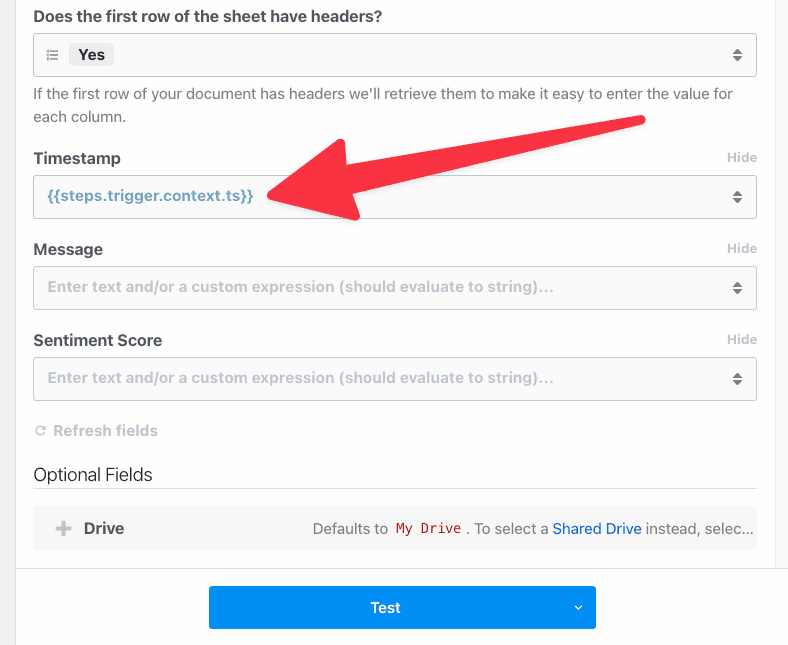Click the Optional Fields heading
This screenshot has width=788, height=645.
[93, 475]
